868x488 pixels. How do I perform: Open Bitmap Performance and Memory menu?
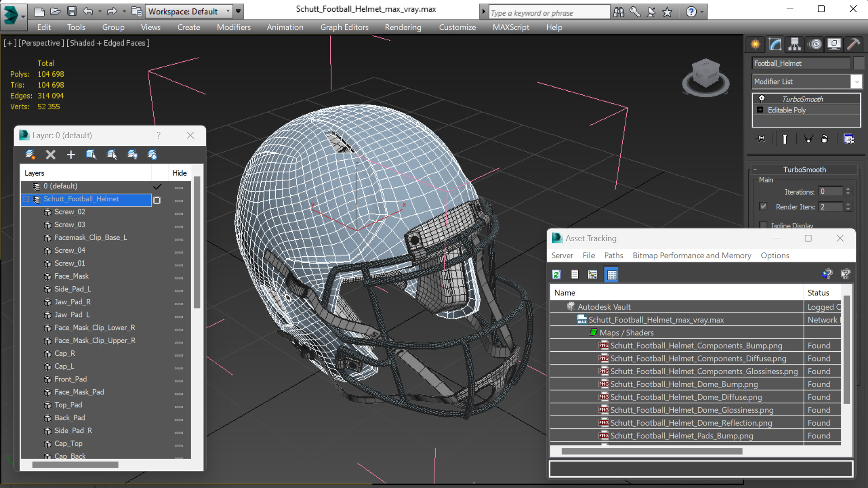pos(692,256)
